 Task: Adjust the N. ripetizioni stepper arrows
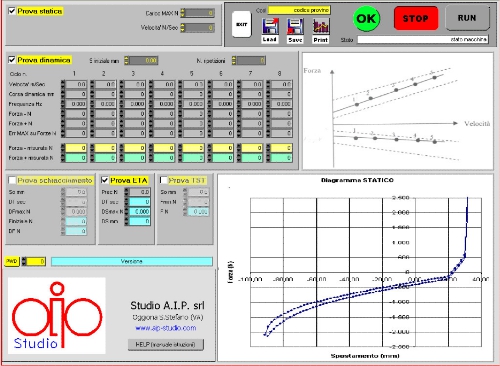(x=234, y=60)
